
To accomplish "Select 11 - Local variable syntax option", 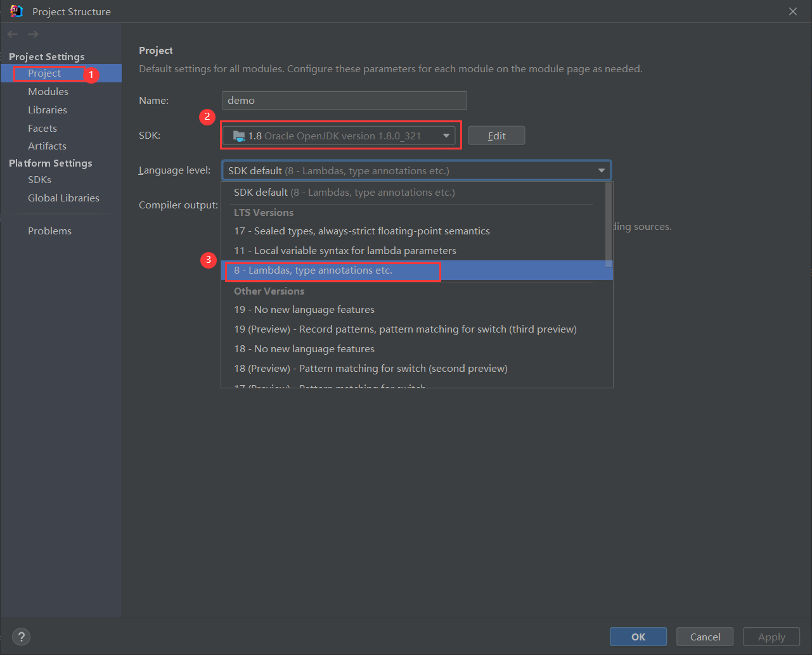I will tap(413, 251).
